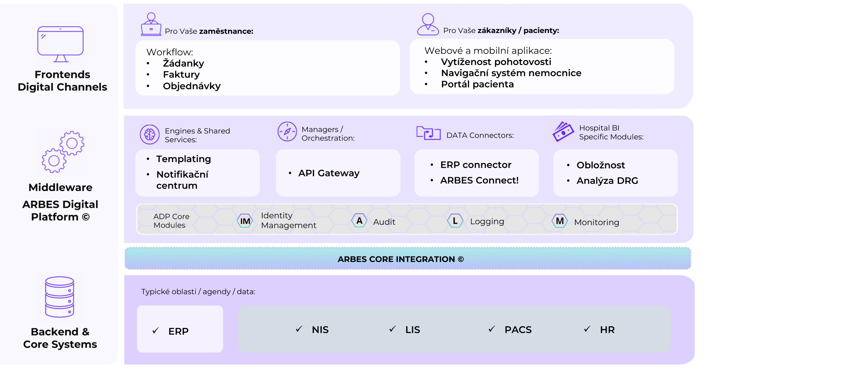Click the gears icon above Middleware
Viewport: 868px width, 369px height.
[x=63, y=152]
